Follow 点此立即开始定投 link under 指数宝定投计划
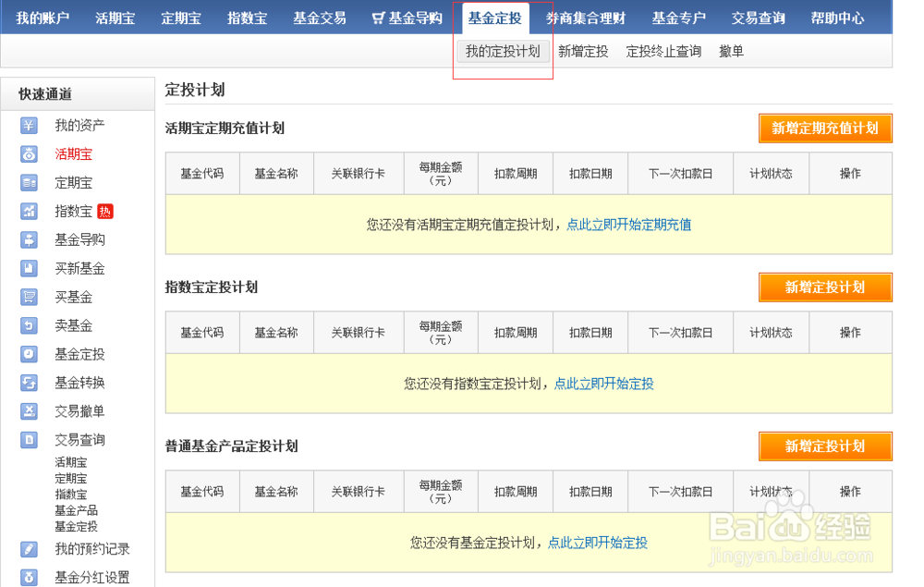 click(604, 384)
